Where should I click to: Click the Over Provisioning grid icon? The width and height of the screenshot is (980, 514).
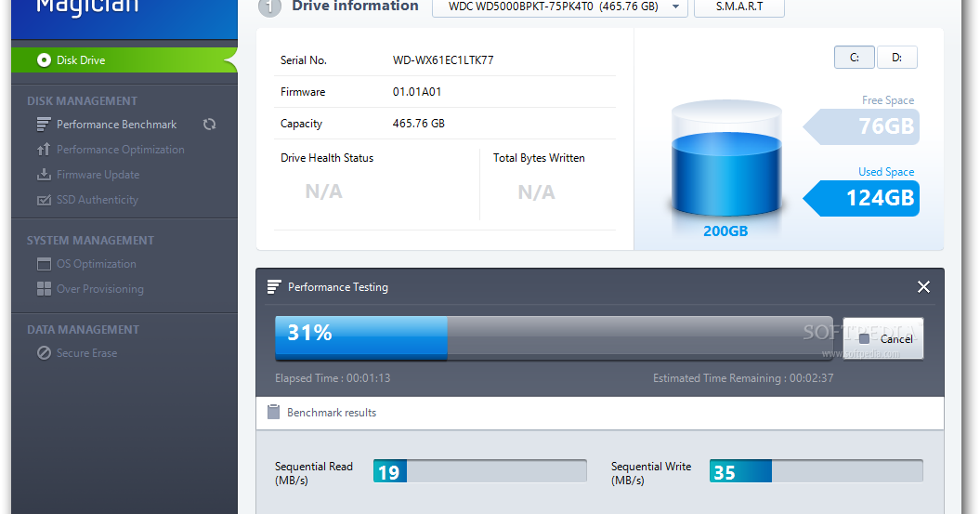point(44,289)
